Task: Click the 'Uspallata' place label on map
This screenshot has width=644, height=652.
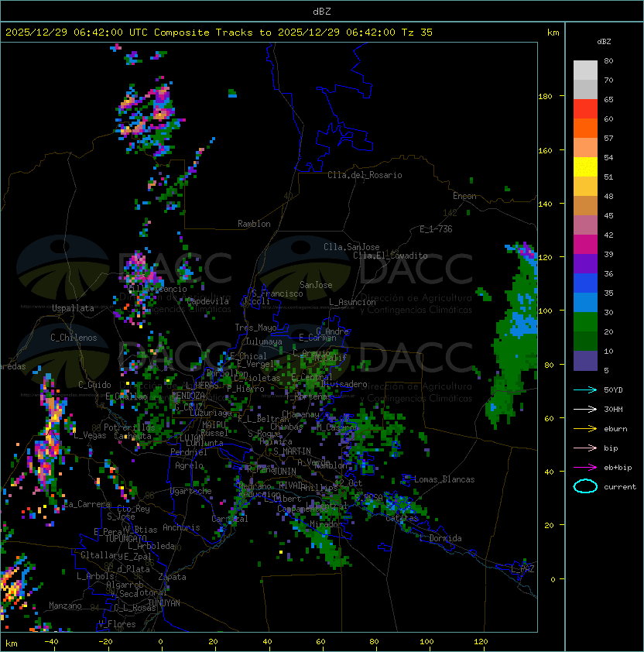Action: click(73, 308)
